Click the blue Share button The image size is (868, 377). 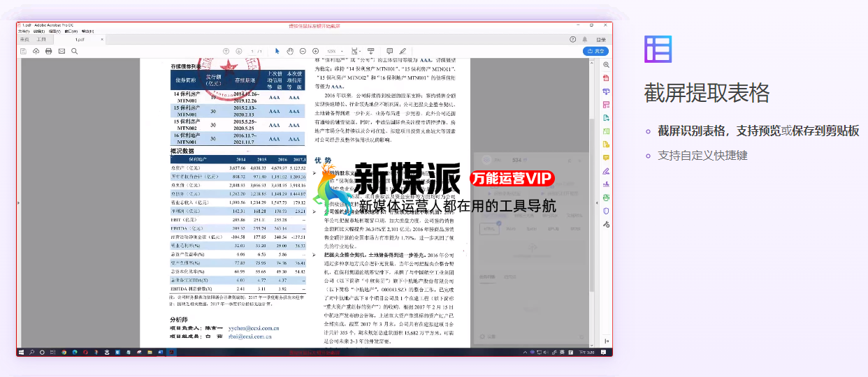(x=595, y=51)
